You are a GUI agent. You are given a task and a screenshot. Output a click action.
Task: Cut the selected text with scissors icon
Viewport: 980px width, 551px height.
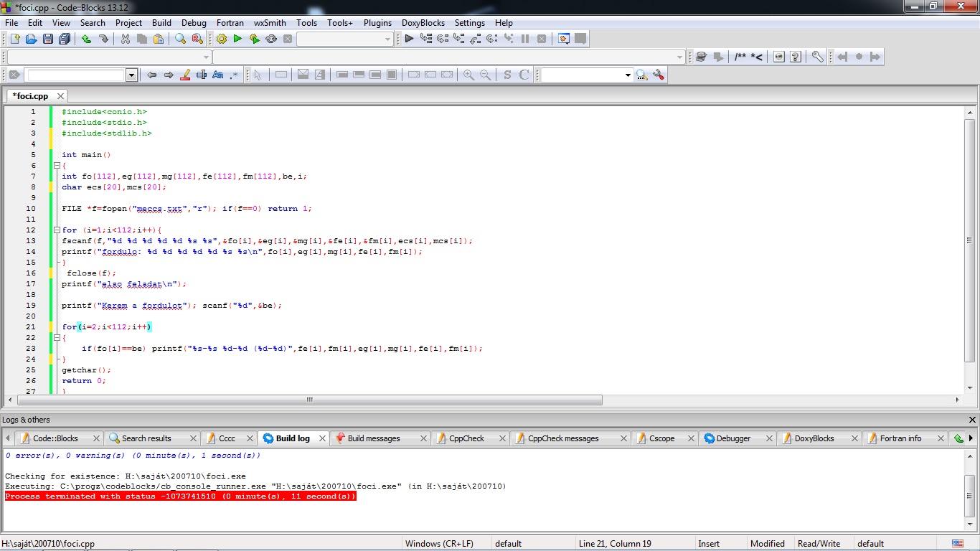click(126, 39)
